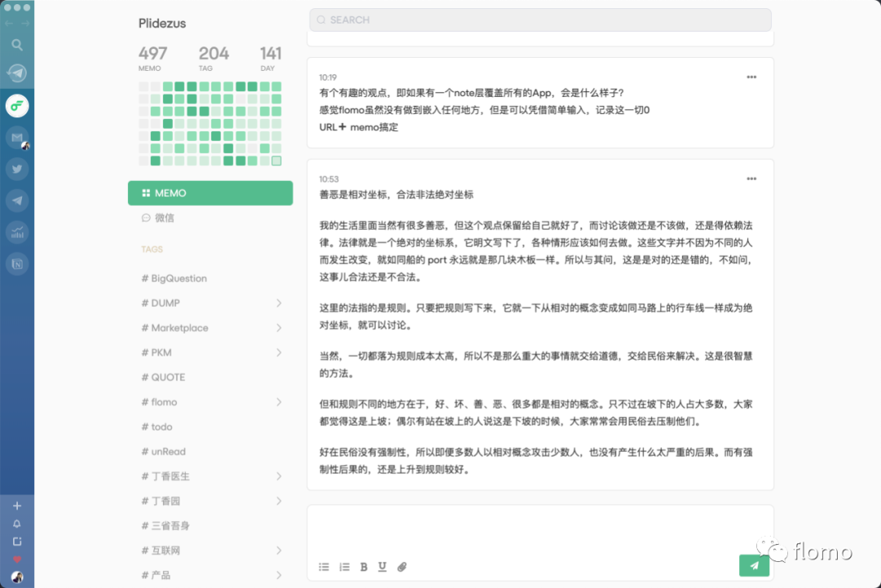Click the search magnifier in left dock
Viewport: 881px width, 588px height.
click(17, 45)
